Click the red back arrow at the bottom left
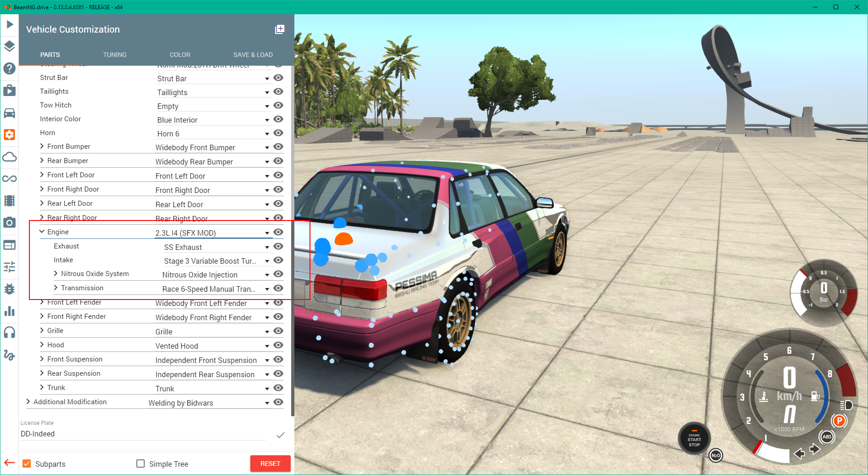The height and width of the screenshot is (475, 868). 10,463
